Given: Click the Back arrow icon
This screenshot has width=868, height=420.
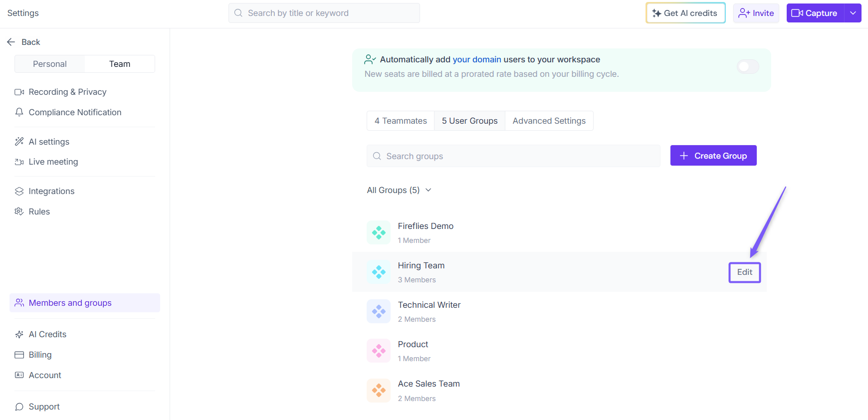Looking at the screenshot, I should pos(11,42).
